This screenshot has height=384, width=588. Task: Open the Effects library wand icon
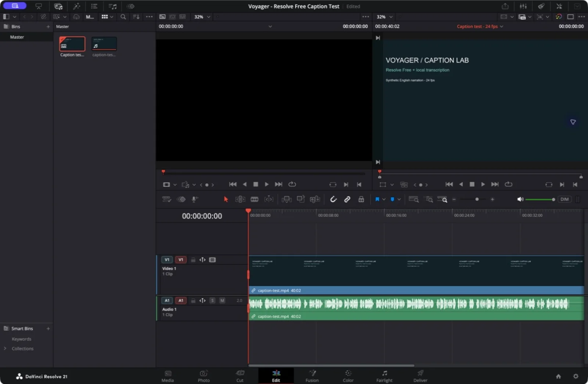coord(76,6)
